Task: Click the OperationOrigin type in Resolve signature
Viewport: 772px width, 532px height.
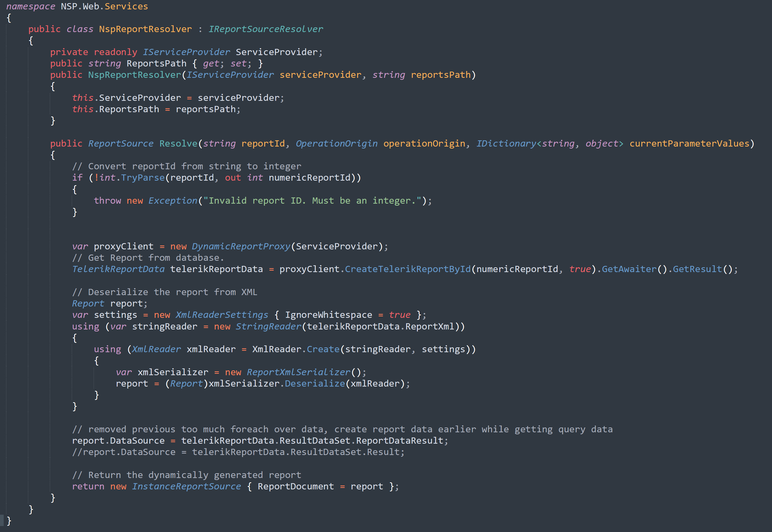Action: click(337, 143)
